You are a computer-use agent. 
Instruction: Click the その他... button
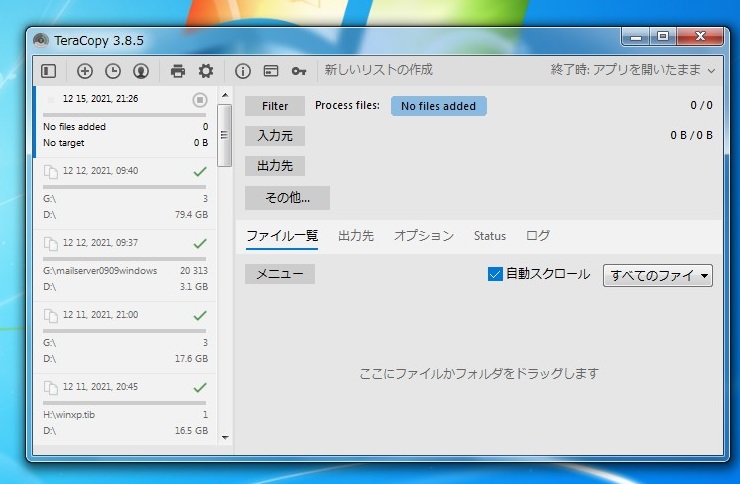point(287,198)
